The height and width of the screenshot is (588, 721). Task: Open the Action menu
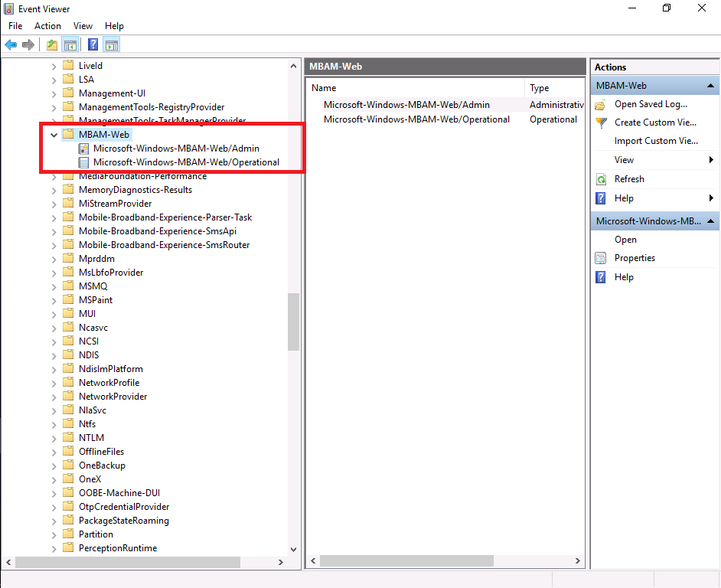click(x=47, y=26)
